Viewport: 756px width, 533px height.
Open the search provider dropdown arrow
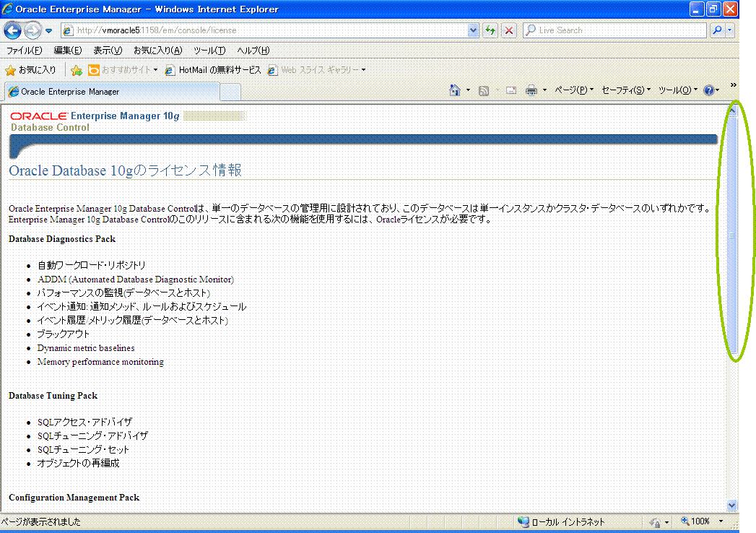click(x=730, y=30)
